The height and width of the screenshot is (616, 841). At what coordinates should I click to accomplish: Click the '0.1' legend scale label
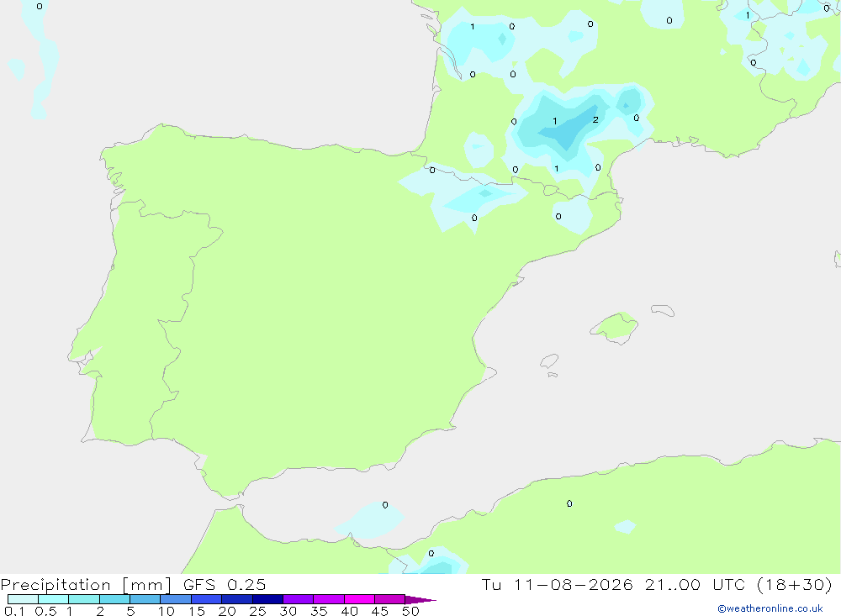pos(14,611)
